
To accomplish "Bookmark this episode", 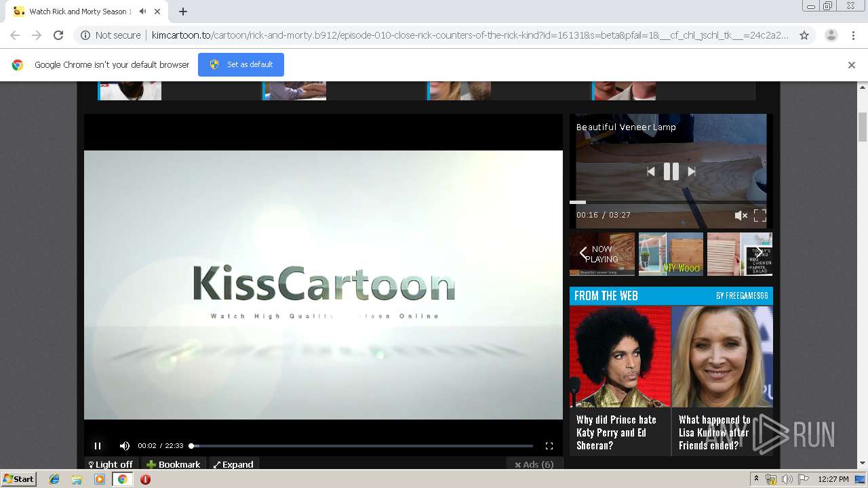I will (174, 464).
